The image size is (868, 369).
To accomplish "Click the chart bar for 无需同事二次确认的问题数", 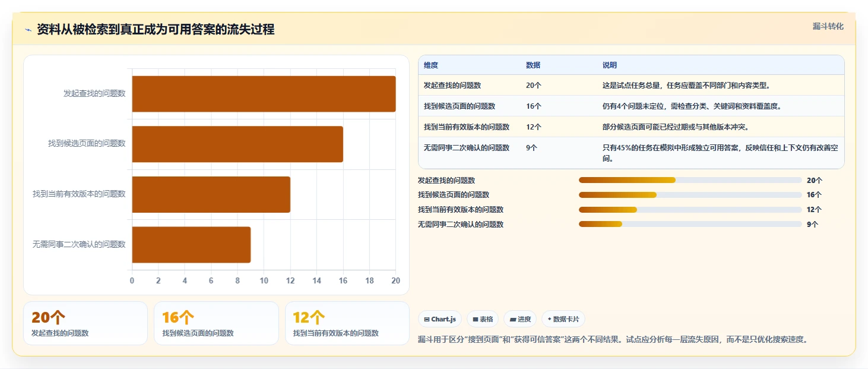I will coord(191,244).
